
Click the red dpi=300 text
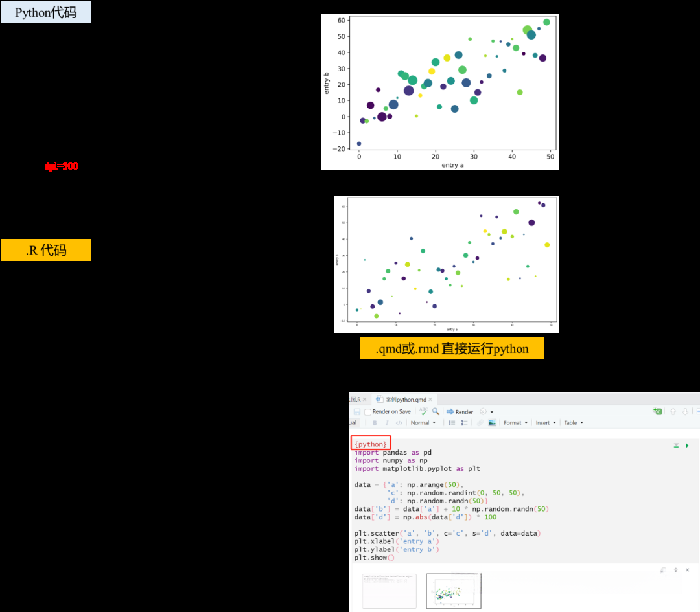pyautogui.click(x=61, y=166)
